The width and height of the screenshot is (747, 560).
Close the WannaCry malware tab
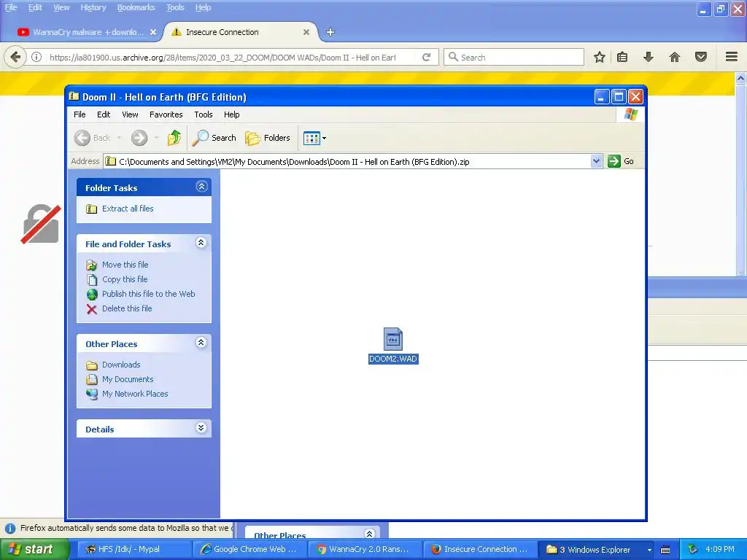click(x=153, y=32)
